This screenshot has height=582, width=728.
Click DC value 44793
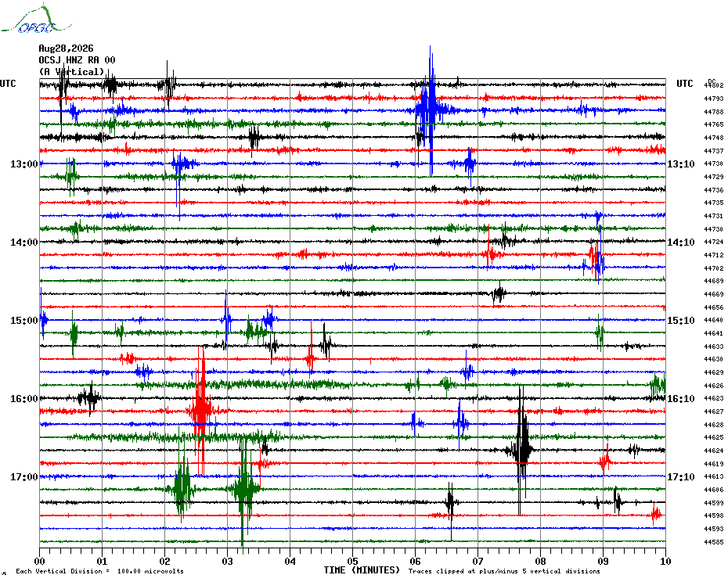pos(714,99)
